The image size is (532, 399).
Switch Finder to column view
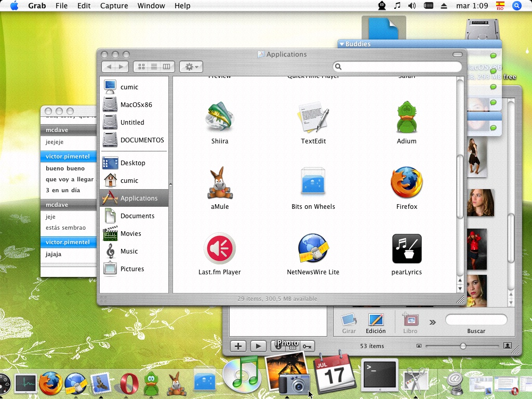pyautogui.click(x=167, y=66)
